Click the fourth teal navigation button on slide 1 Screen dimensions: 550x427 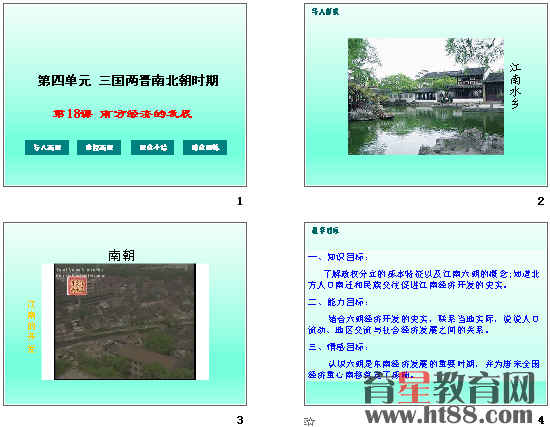(205, 147)
